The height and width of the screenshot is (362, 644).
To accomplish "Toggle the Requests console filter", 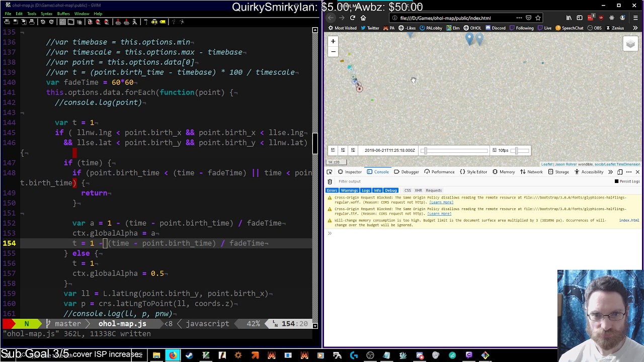I will tap(434, 191).
